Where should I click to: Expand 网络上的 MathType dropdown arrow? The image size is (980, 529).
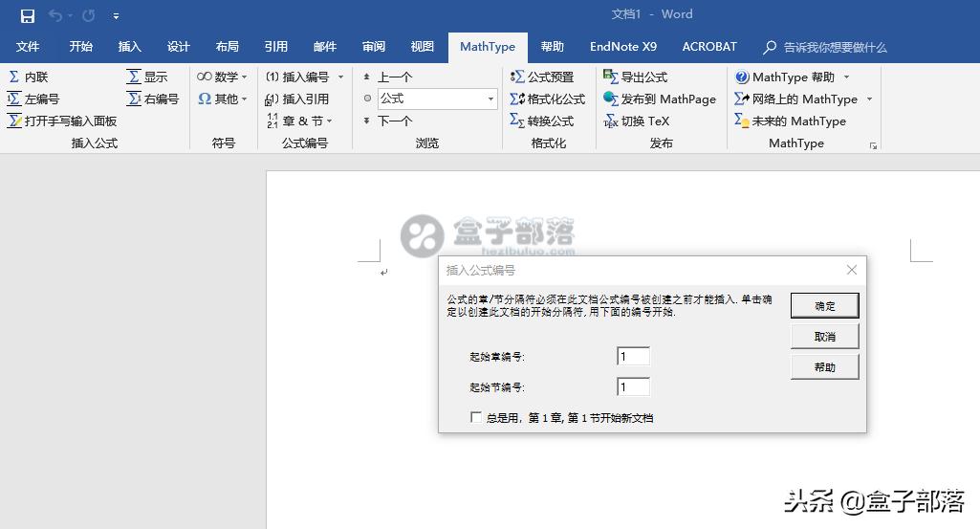click(x=869, y=99)
